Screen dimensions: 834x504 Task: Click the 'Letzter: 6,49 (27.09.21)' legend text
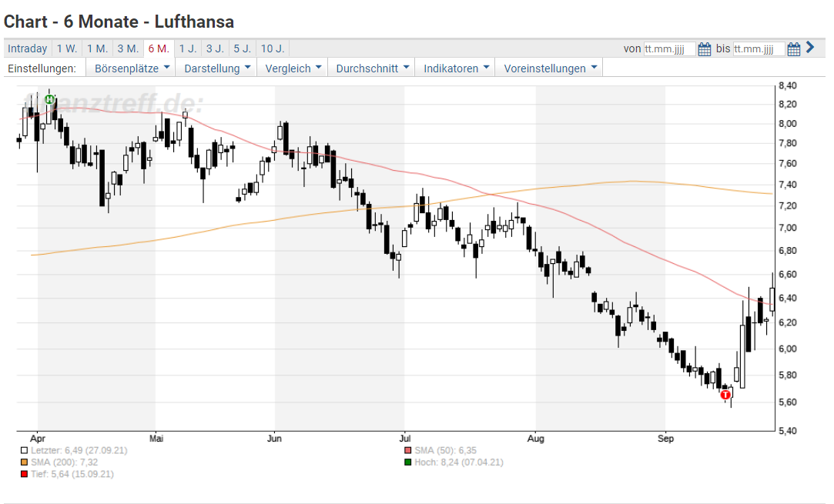79,450
